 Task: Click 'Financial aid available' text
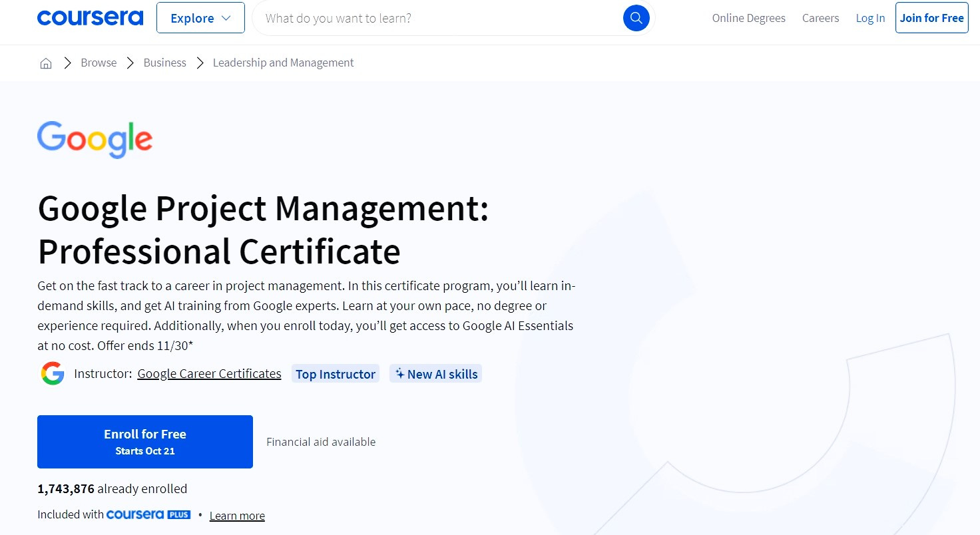(321, 442)
